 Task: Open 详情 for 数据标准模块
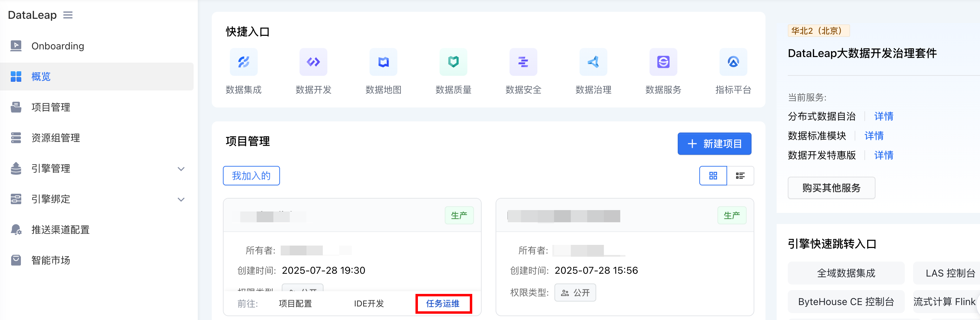tap(874, 136)
